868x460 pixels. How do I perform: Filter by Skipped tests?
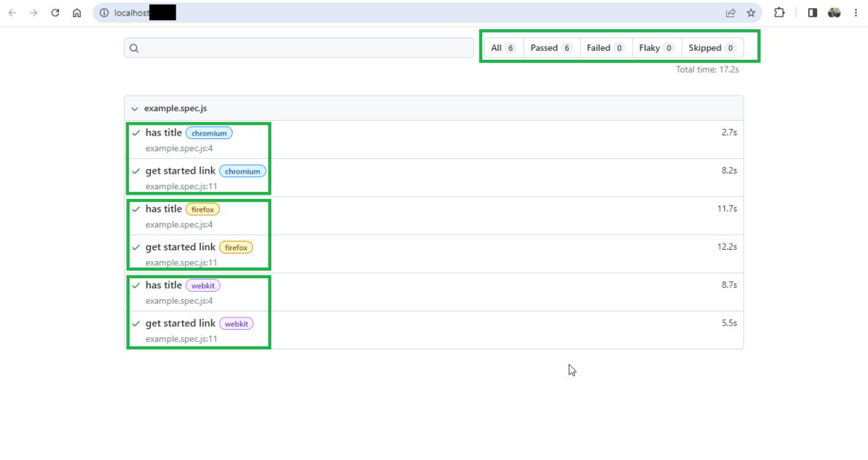pyautogui.click(x=711, y=48)
